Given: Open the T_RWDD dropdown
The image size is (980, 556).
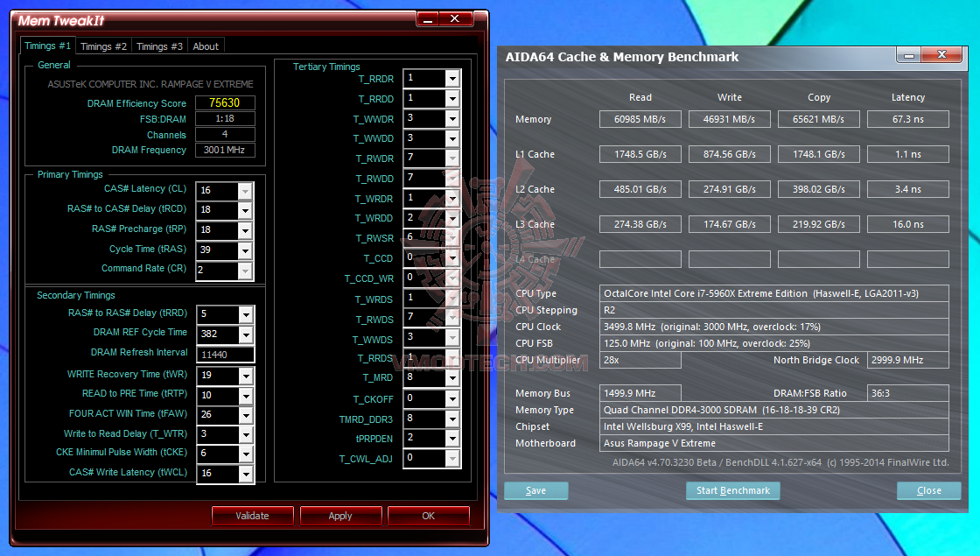Looking at the screenshot, I should [452, 179].
